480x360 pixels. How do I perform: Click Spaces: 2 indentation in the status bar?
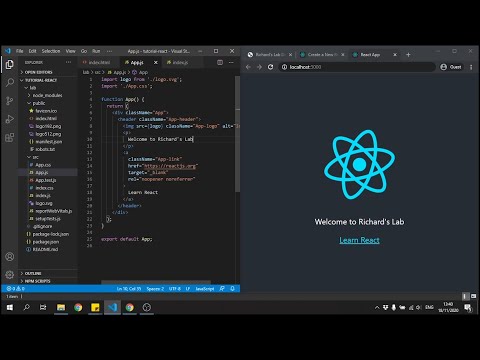pos(155,289)
